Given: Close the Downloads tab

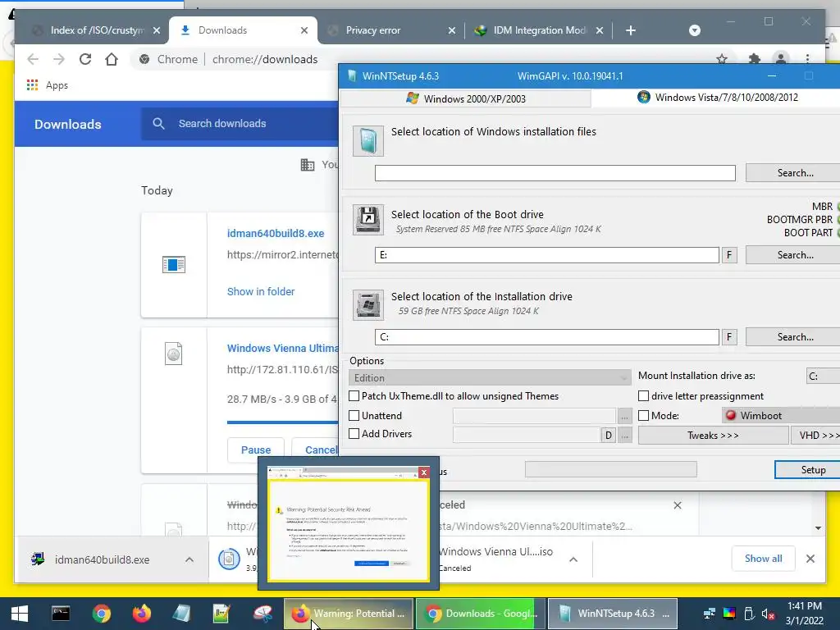Looking at the screenshot, I should (x=304, y=30).
